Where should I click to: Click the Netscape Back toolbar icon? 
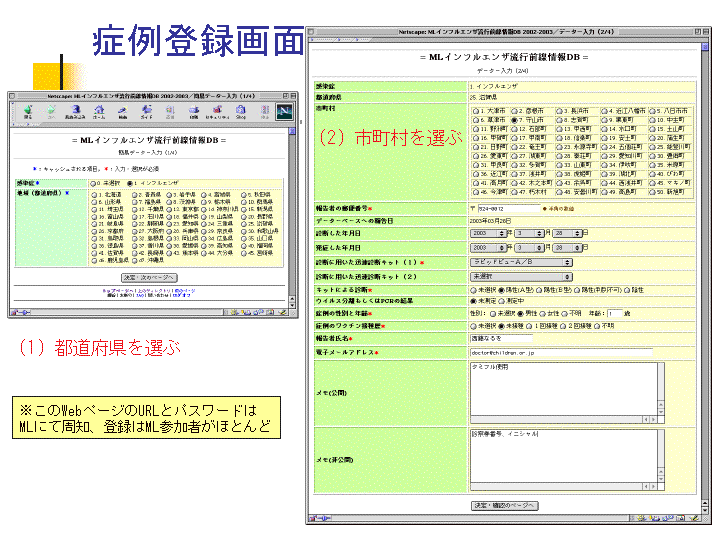27,110
